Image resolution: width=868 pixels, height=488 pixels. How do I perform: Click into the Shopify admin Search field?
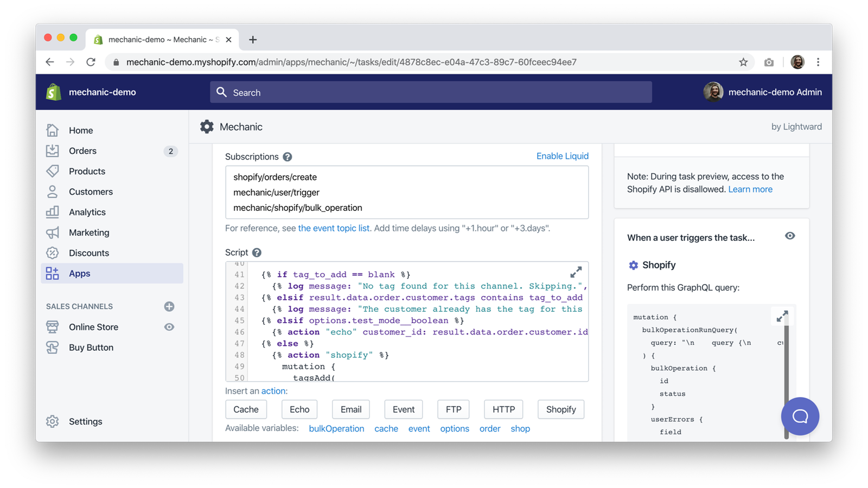[431, 92]
